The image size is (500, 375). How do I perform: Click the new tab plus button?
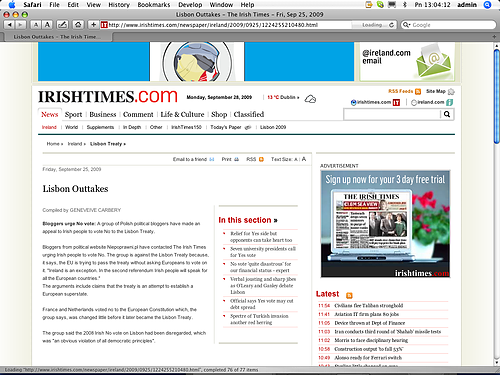494,37
